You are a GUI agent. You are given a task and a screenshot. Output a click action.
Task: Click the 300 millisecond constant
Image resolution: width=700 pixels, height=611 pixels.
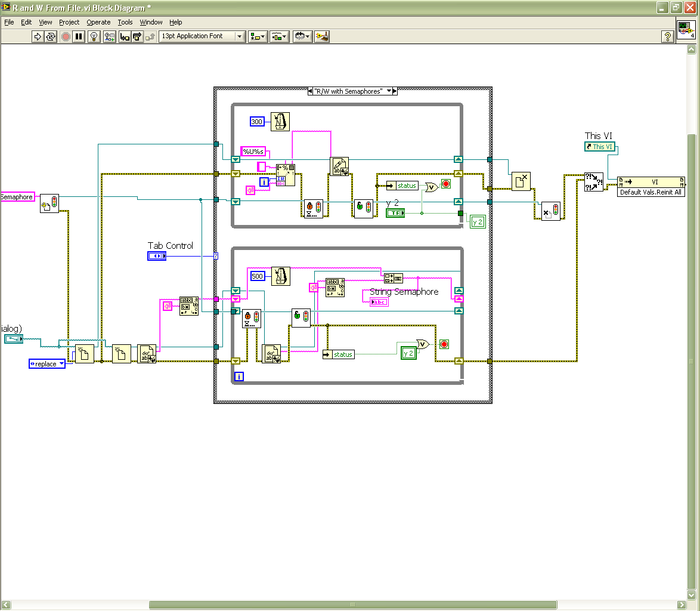point(257,122)
